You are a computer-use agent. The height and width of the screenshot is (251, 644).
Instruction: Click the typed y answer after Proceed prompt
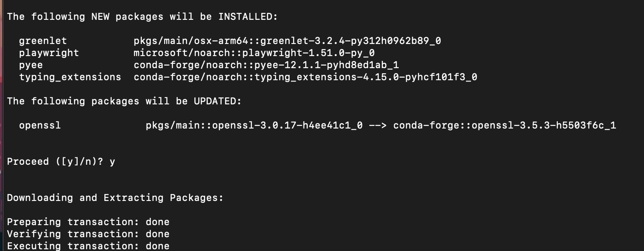pyautogui.click(x=113, y=162)
